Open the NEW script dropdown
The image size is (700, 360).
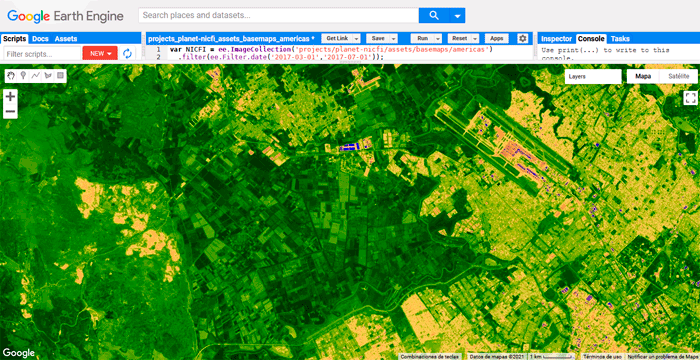coord(100,54)
